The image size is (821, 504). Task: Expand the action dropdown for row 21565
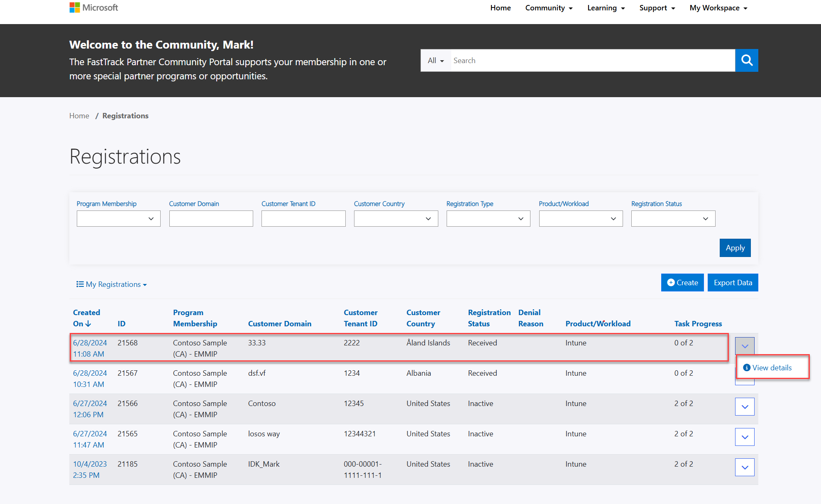pos(745,437)
